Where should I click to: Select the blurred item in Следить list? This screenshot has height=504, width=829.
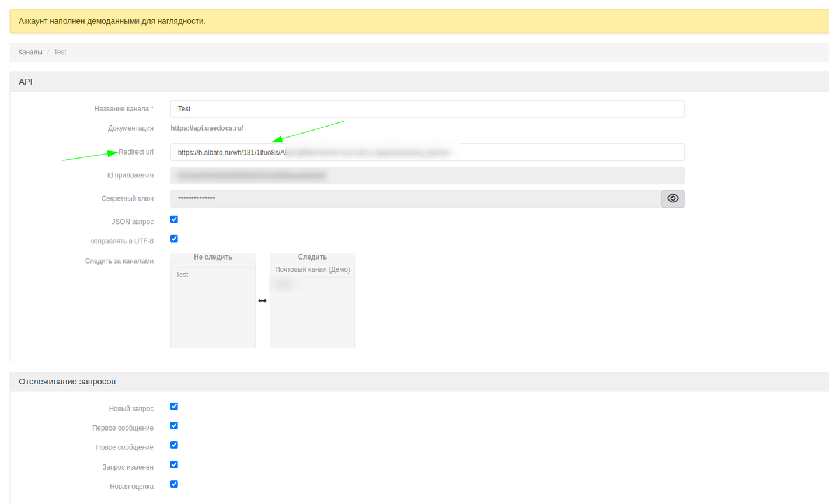tap(312, 285)
